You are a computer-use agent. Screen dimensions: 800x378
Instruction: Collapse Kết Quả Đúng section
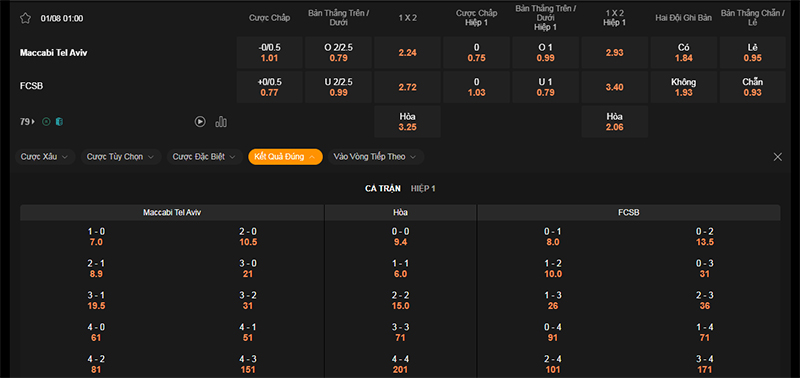coord(285,157)
